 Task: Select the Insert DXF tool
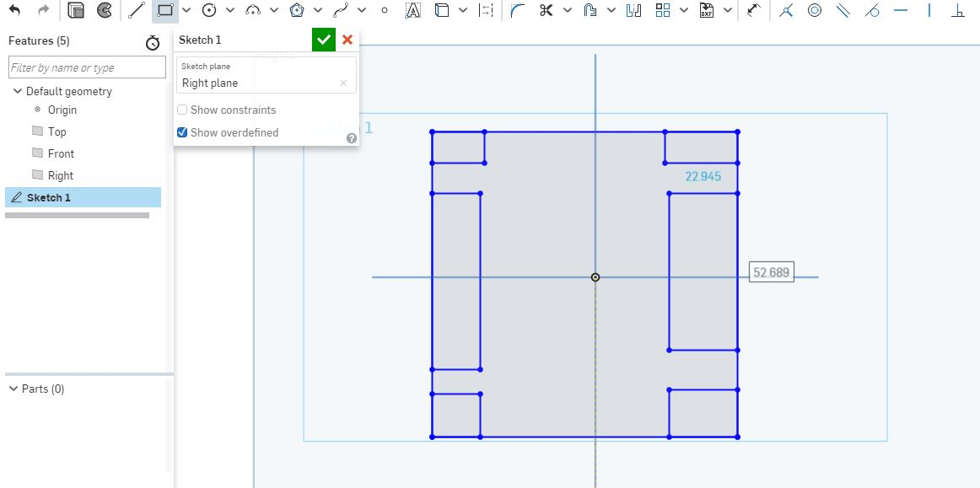tap(707, 10)
